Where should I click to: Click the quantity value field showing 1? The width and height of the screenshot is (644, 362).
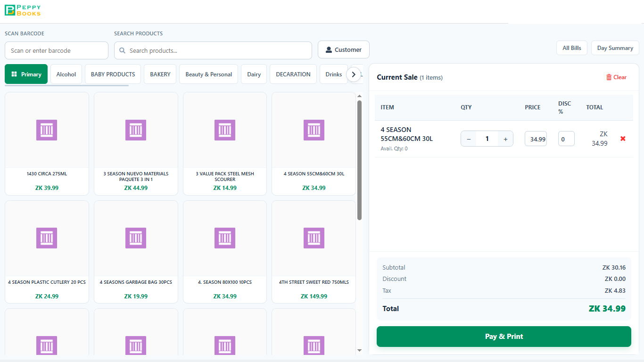[x=487, y=139]
